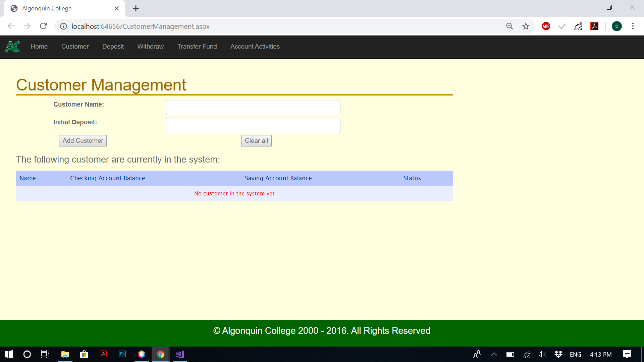Reload the current page
644x362 pixels.
pos(43,26)
